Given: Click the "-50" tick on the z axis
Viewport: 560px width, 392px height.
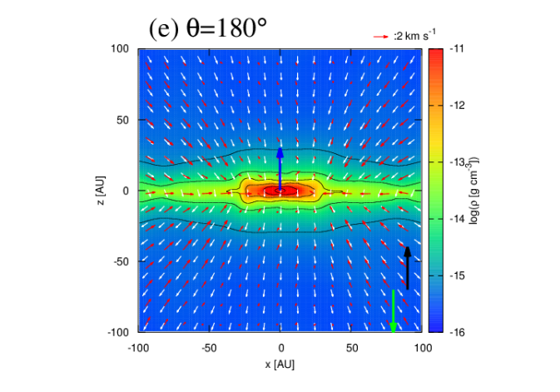Looking at the screenshot, I should [121, 261].
